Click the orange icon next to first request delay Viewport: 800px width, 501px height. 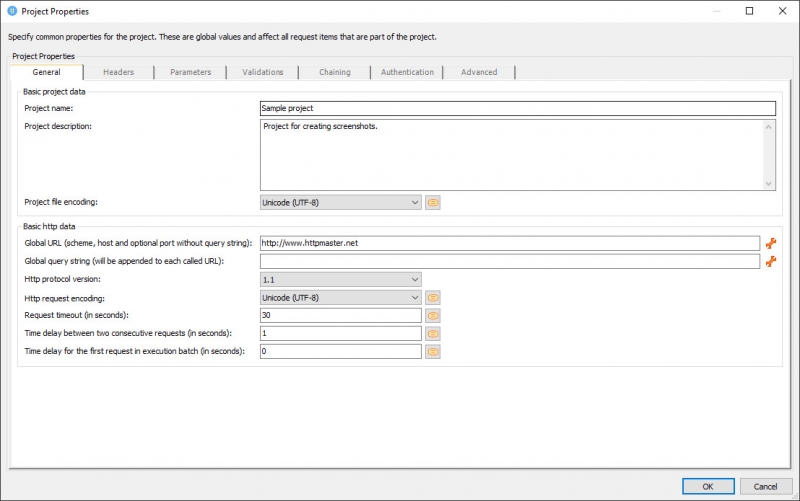coord(433,352)
